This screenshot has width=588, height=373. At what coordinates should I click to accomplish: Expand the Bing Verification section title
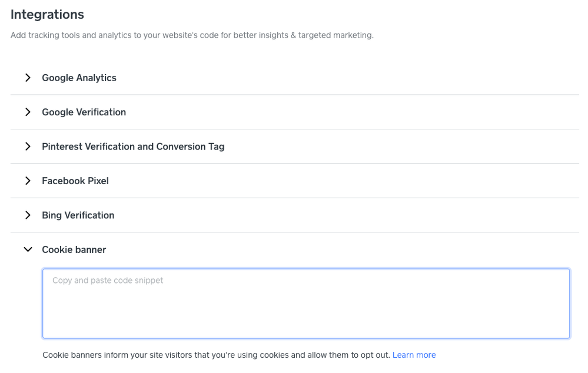tap(78, 215)
